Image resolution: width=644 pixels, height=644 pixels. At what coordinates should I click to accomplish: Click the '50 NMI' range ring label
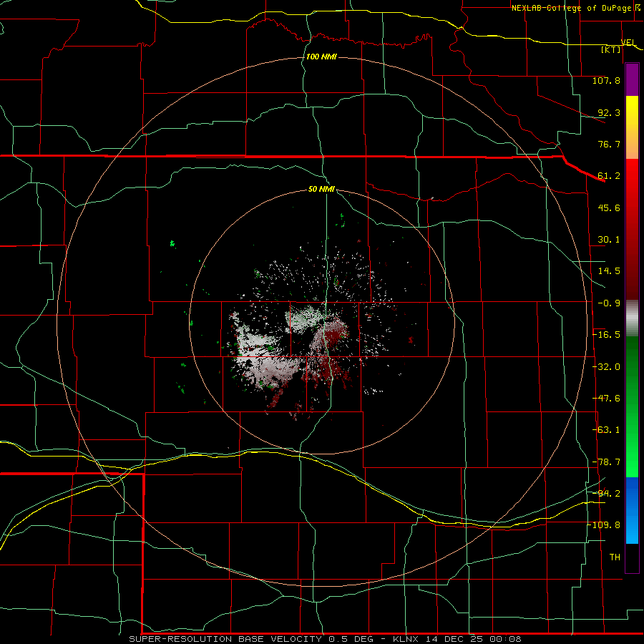321,189
